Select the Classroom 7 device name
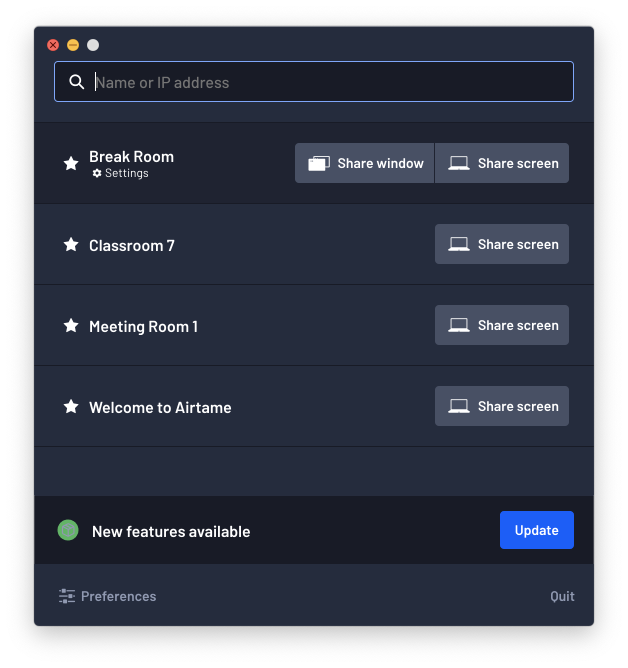 (x=132, y=245)
